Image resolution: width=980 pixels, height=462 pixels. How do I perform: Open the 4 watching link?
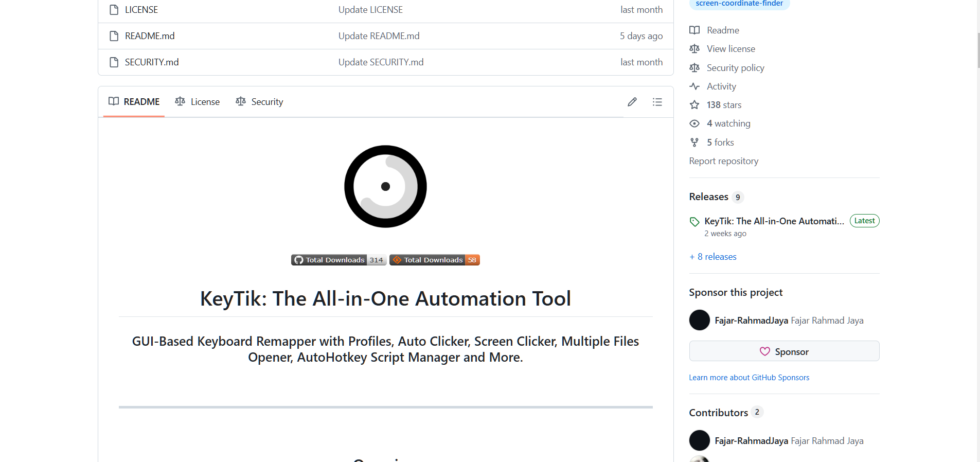[x=728, y=123]
